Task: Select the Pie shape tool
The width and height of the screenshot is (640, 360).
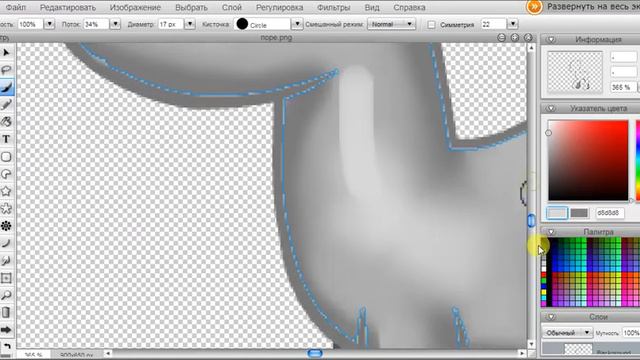Action: [x=6, y=174]
